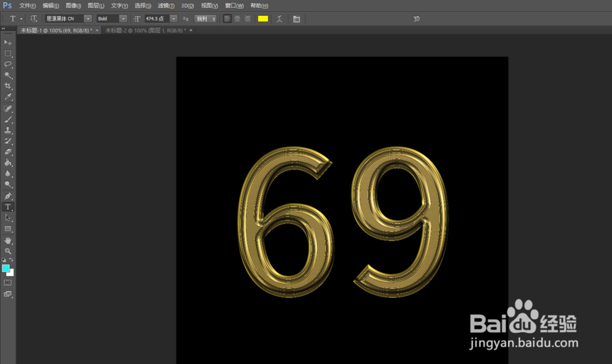612x364 pixels.
Task: Align text right
Action: point(247,19)
